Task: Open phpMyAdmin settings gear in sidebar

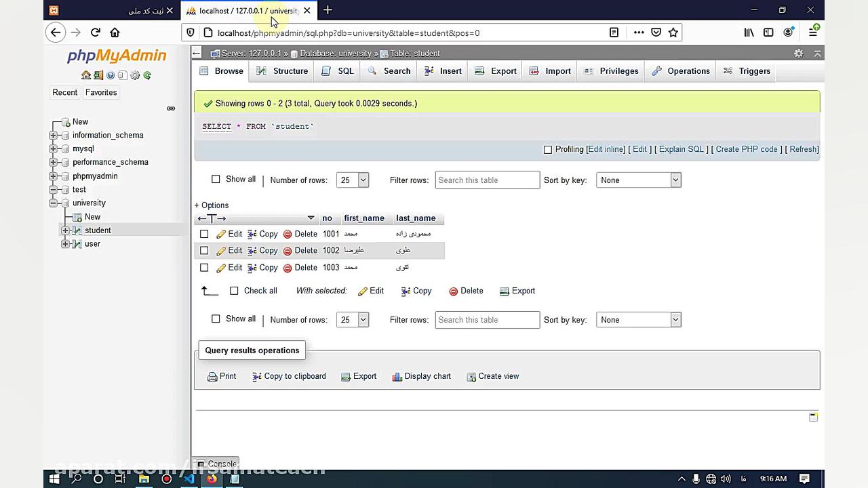Action: [x=135, y=75]
